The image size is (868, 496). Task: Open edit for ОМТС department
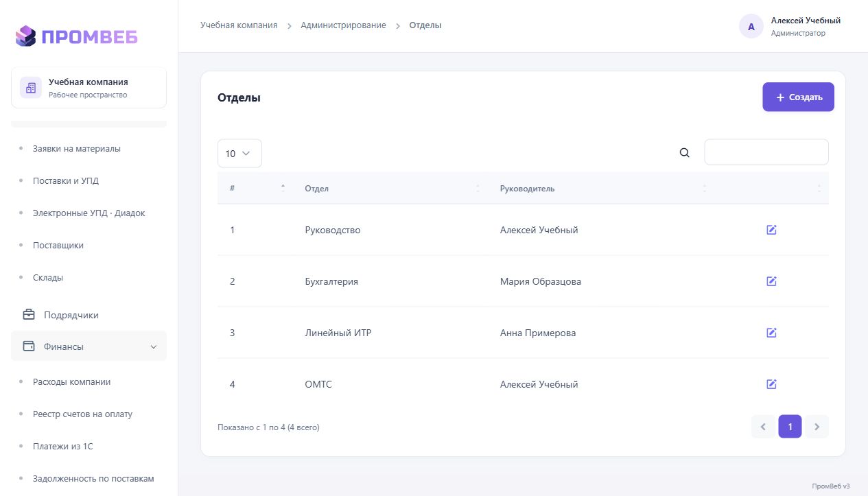pyautogui.click(x=771, y=384)
